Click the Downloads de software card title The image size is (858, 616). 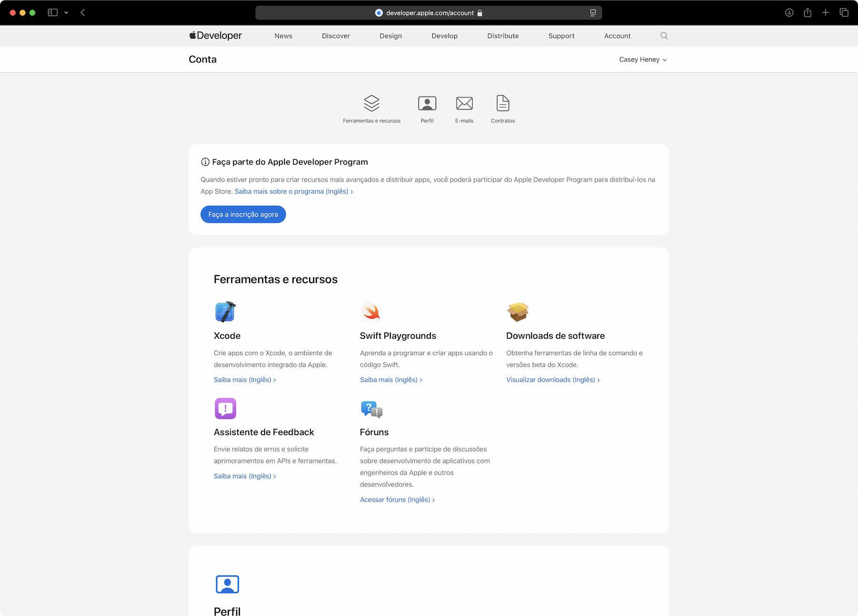555,336
